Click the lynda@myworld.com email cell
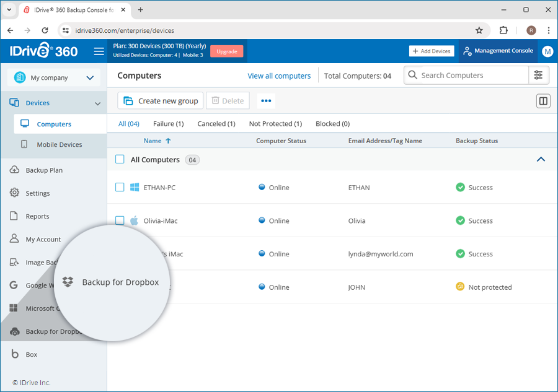The height and width of the screenshot is (392, 558). click(381, 254)
